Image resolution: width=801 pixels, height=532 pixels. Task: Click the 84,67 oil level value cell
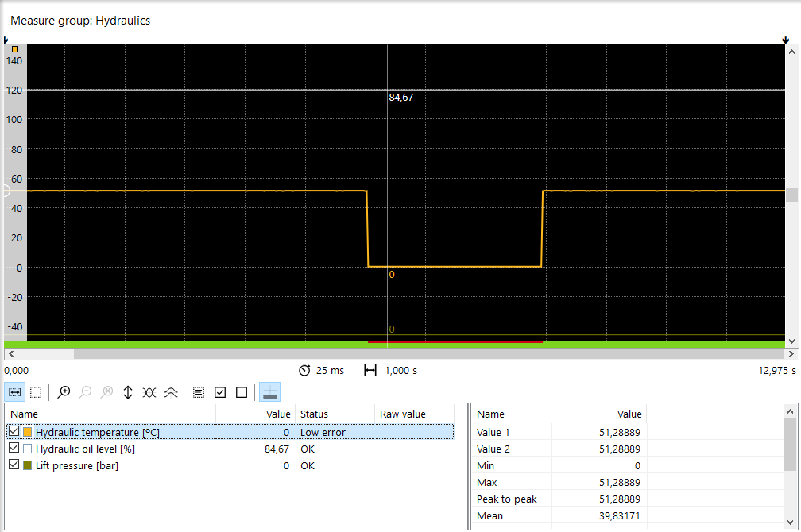click(277, 449)
